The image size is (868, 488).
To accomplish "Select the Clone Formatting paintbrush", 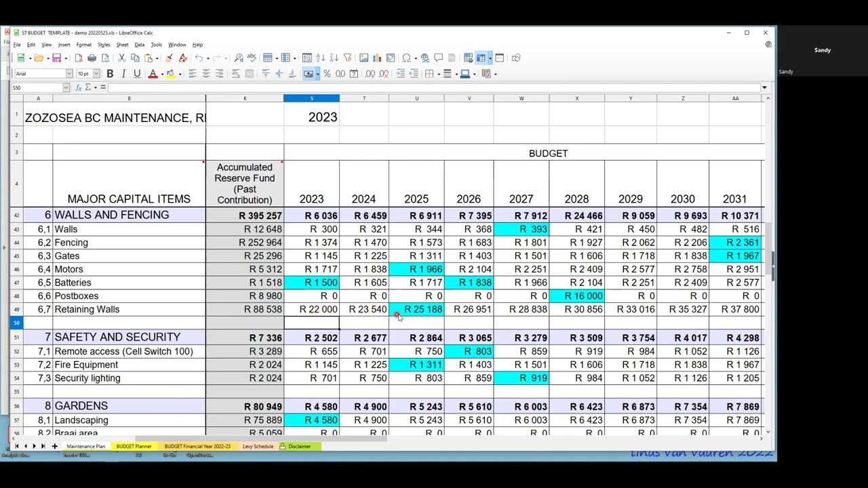I will point(169,58).
